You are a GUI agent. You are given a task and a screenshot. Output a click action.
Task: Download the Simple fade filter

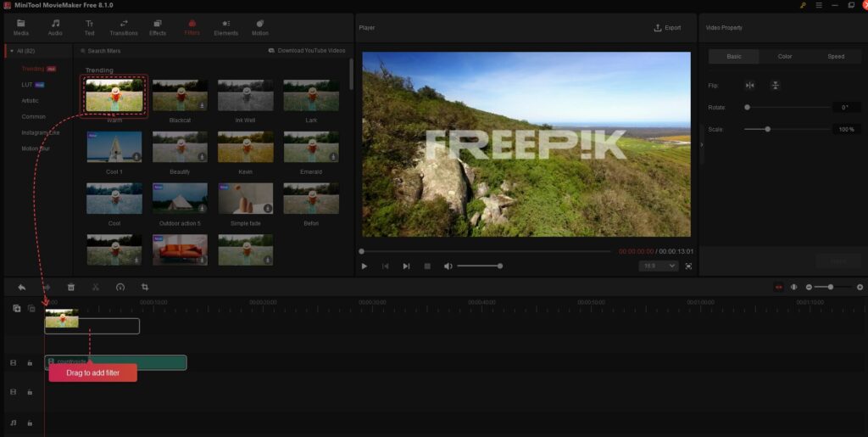[x=268, y=208]
